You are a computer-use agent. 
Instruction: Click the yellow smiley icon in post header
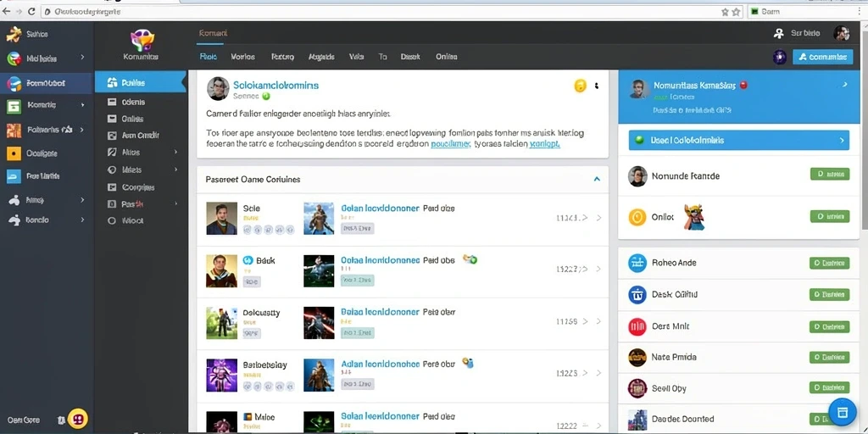[x=580, y=86]
